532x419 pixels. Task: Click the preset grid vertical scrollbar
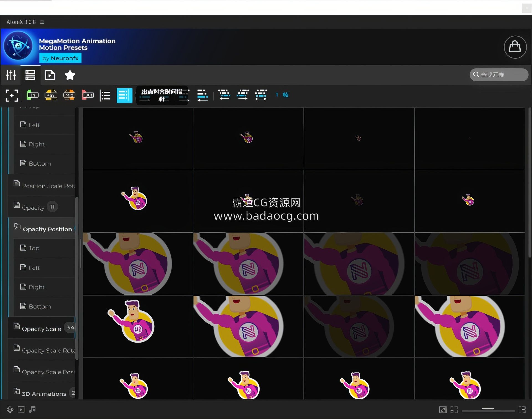(530, 183)
